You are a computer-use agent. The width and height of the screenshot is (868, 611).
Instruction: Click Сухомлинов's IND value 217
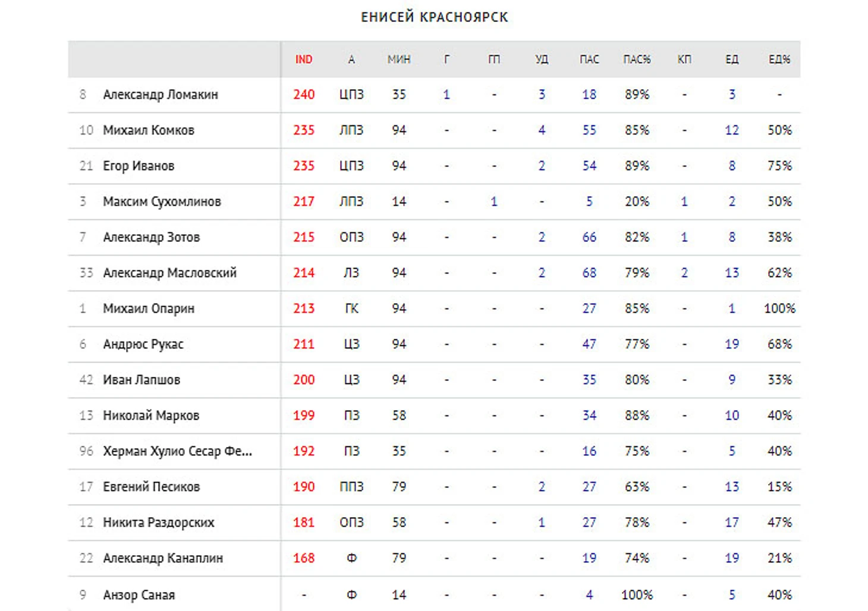coord(304,201)
